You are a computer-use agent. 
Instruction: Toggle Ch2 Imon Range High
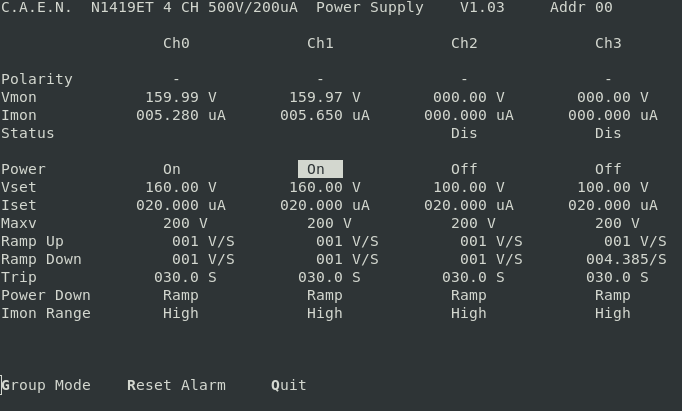click(469, 314)
